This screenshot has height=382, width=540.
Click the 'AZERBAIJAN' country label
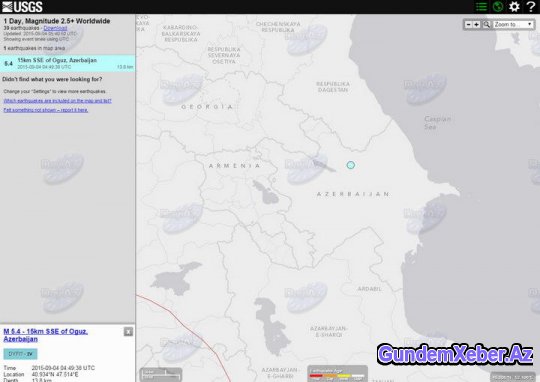click(x=353, y=194)
